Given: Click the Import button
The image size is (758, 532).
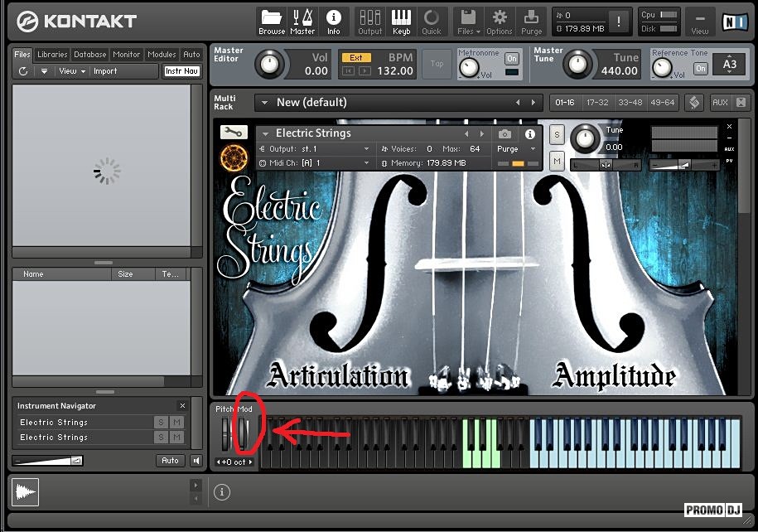Looking at the screenshot, I should [105, 71].
